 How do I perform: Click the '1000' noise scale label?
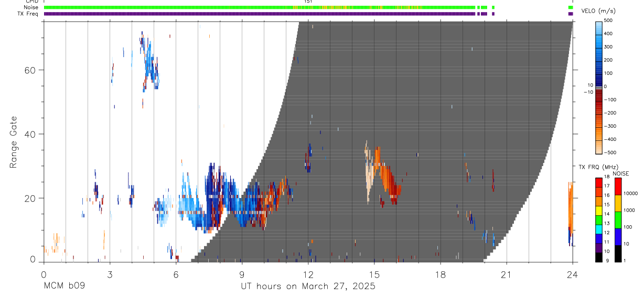point(629,210)
